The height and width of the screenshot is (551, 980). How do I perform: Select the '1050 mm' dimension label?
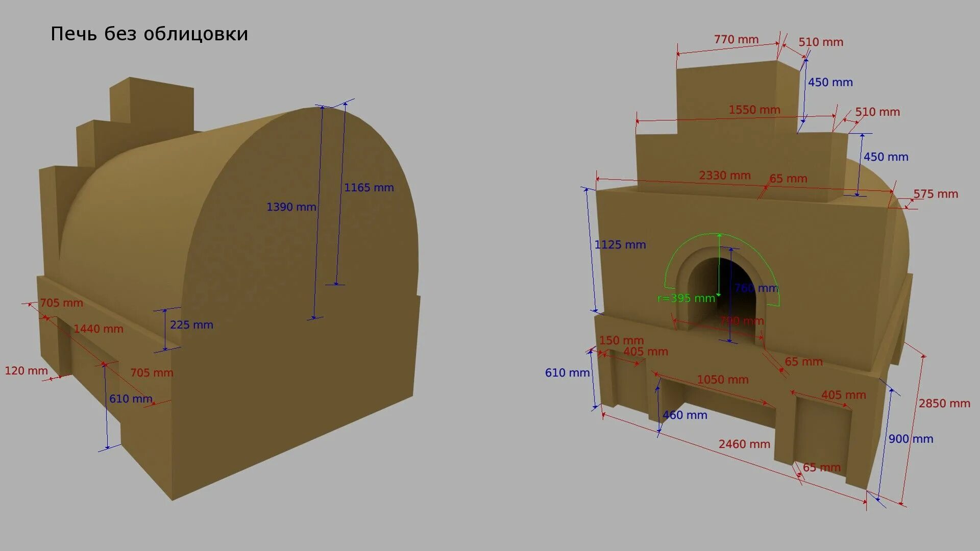pos(723,380)
